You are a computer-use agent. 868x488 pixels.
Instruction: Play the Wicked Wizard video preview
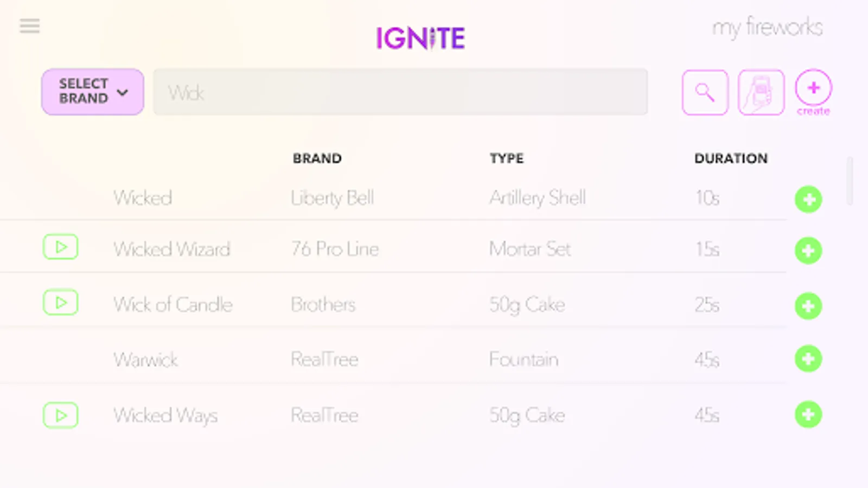point(60,247)
